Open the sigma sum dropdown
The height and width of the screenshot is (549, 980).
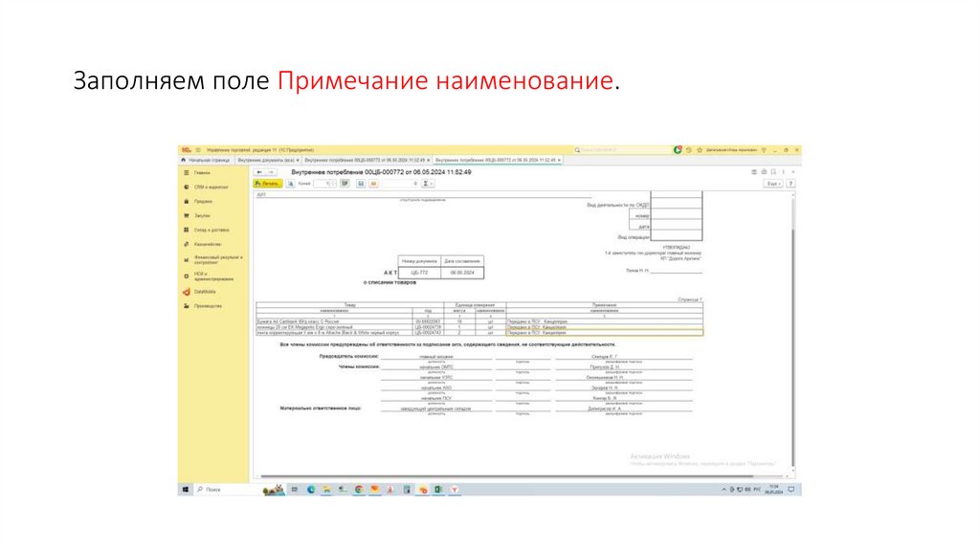(428, 184)
